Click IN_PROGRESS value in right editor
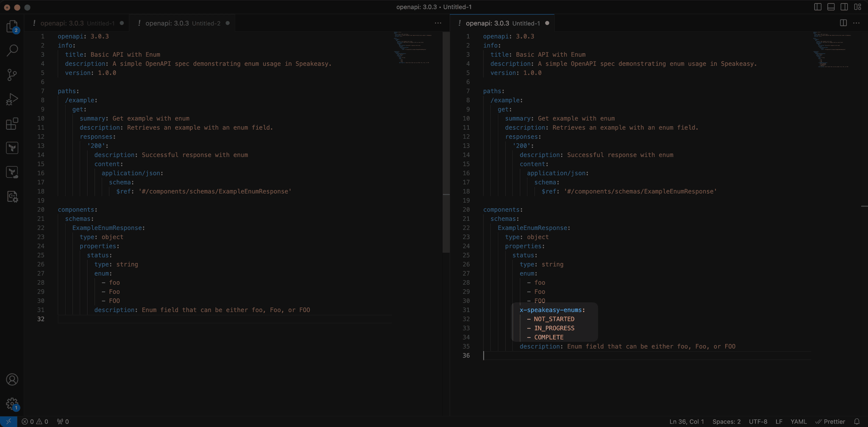Image resolution: width=868 pixels, height=427 pixels. (554, 328)
